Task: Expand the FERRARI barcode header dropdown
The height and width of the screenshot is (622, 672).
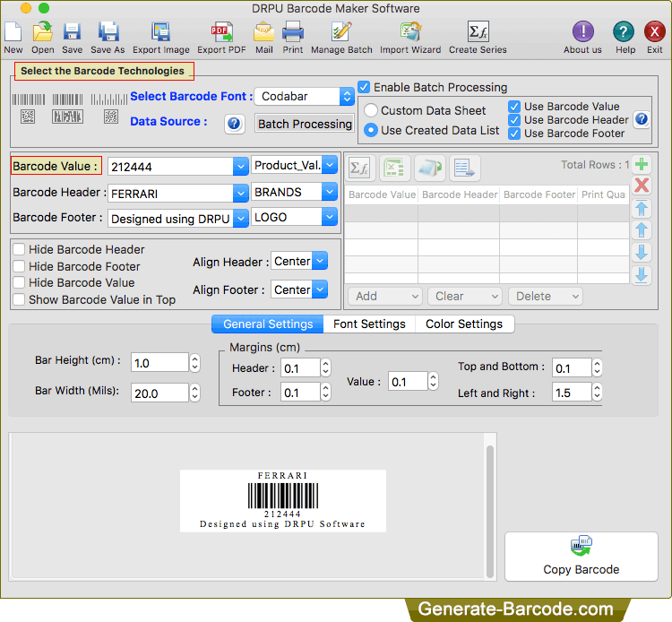Action: coord(241,194)
